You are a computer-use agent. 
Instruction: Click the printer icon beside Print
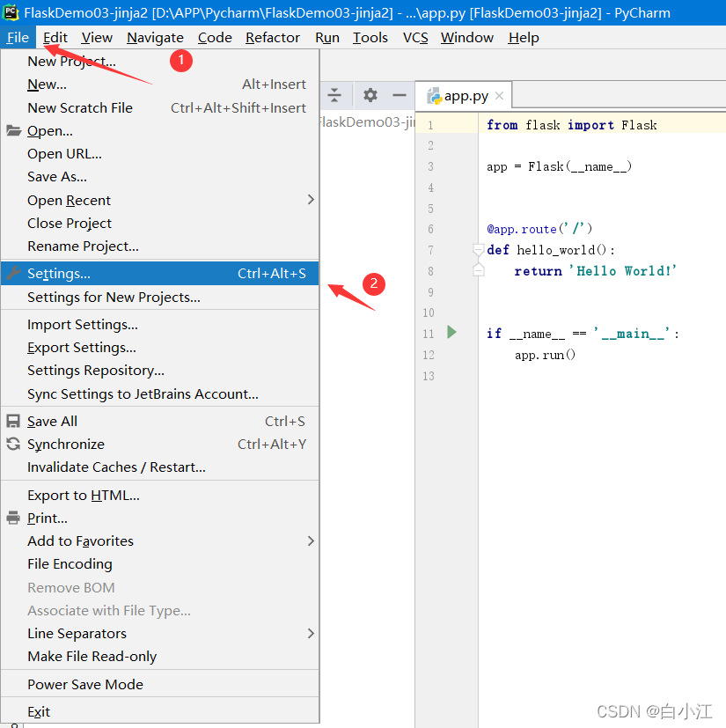[x=13, y=518]
